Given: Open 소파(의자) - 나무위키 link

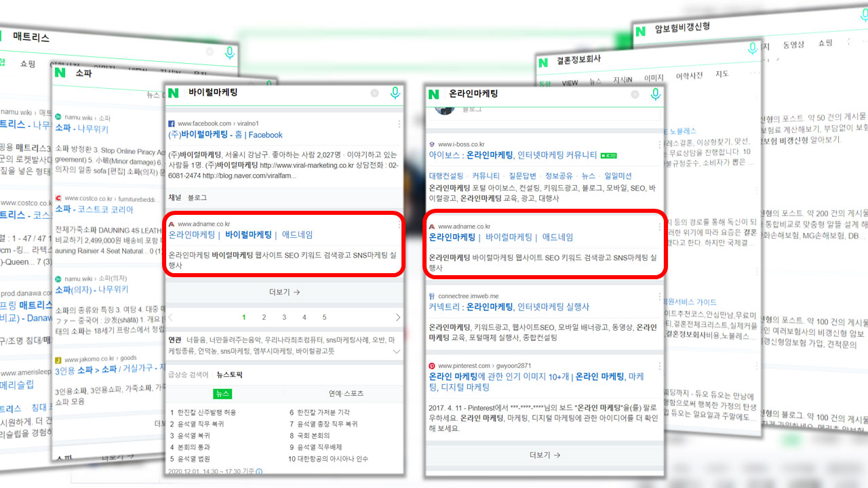Looking at the screenshot, I should click(x=92, y=289).
